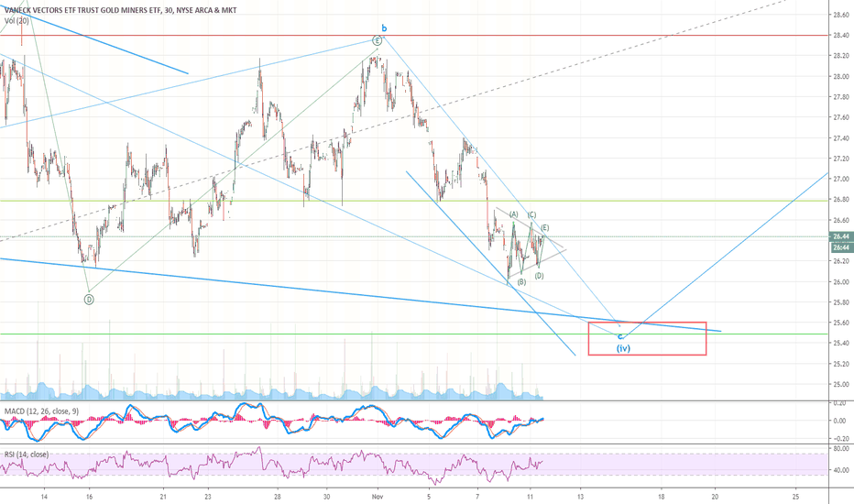854x504 pixels.
Task: Click the MACD axis value -0.20
Action: 838,438
